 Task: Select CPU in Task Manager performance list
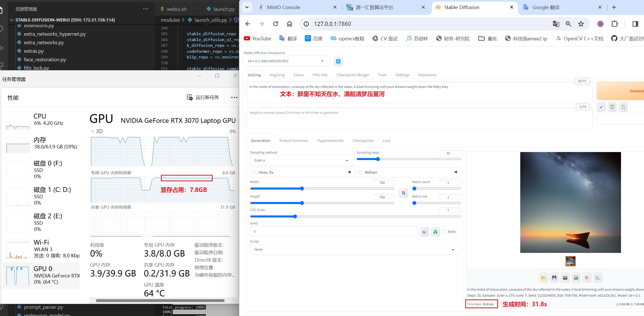(x=41, y=122)
